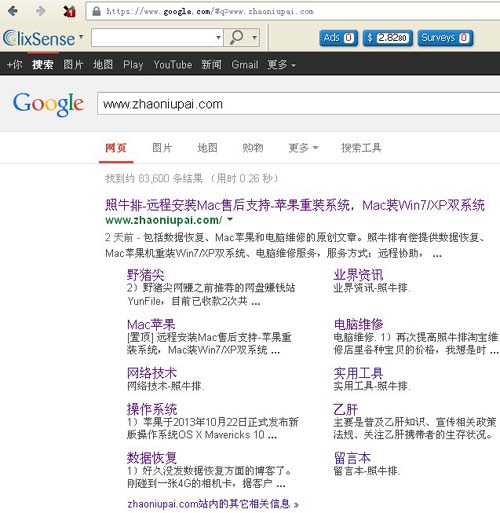
Task: Open Gmail in the Google top bar
Action: click(x=245, y=64)
